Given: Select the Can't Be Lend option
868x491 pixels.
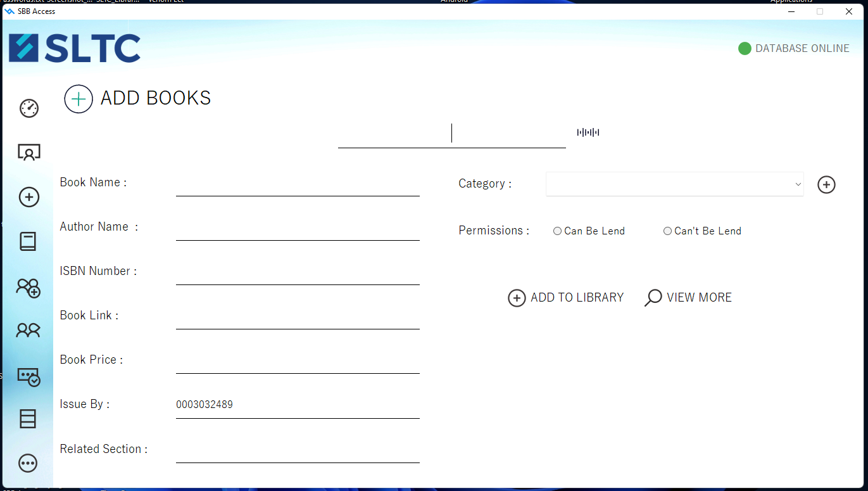Looking at the screenshot, I should click(702, 231).
